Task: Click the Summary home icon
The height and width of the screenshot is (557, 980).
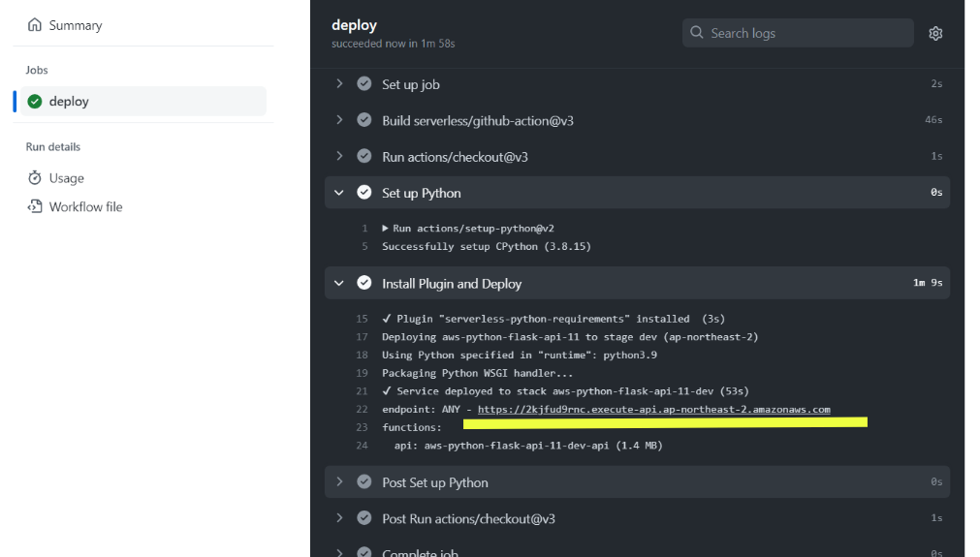Action: pos(35,25)
